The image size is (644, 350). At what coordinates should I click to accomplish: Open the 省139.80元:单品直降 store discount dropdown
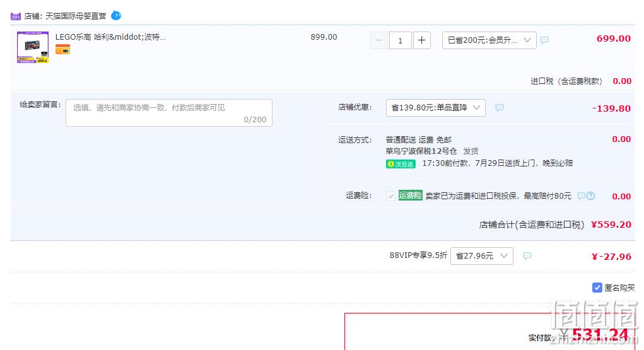435,108
